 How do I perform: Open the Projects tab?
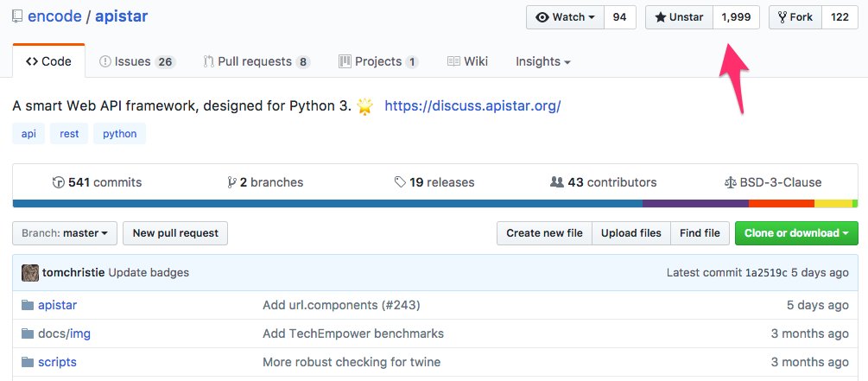point(378,61)
